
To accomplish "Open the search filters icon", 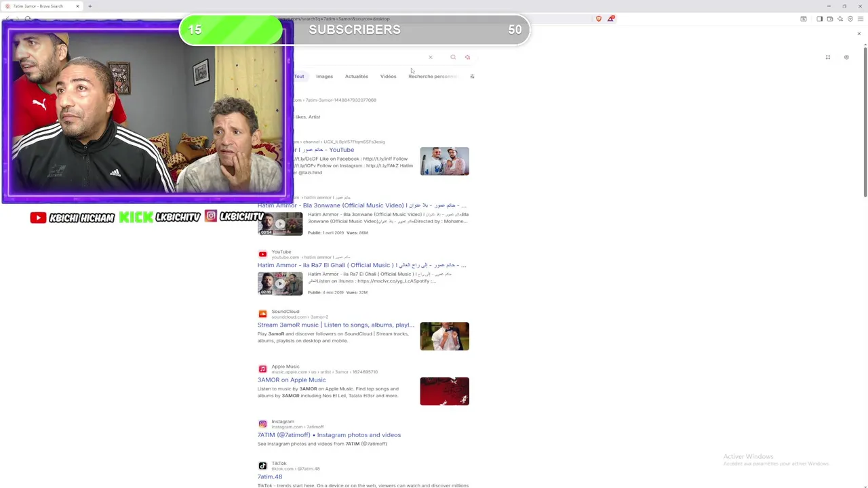I will [472, 77].
